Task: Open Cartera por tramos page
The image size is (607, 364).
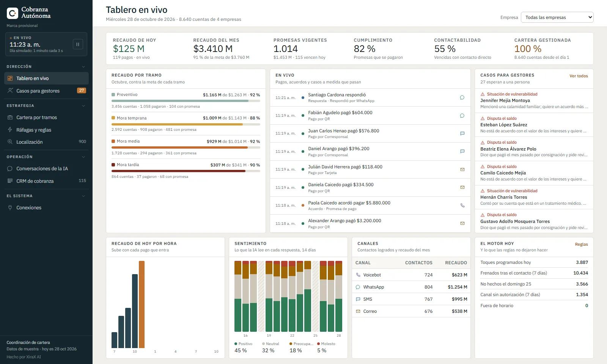Action: pos(46,118)
